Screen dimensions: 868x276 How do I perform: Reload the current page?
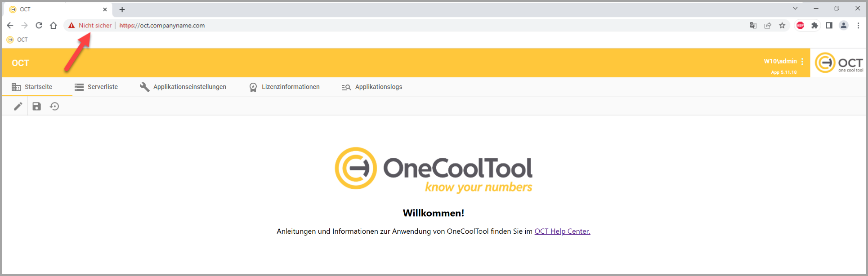(x=39, y=26)
